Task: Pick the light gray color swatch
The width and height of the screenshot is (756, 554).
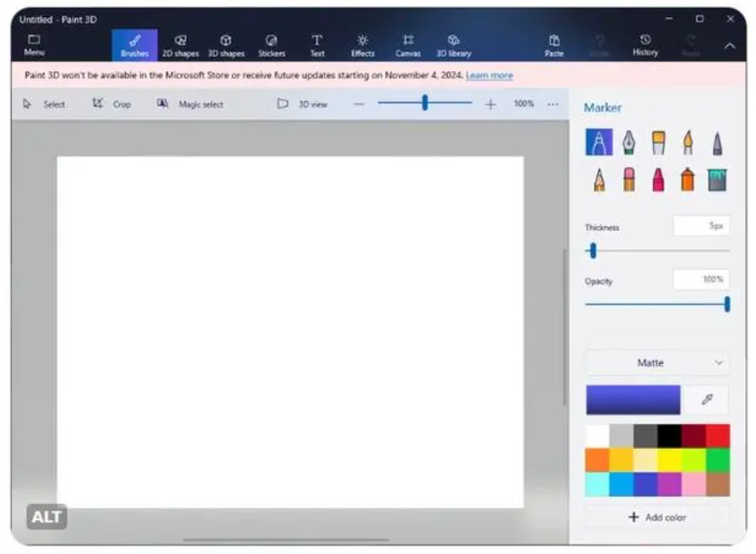Action: click(622, 436)
